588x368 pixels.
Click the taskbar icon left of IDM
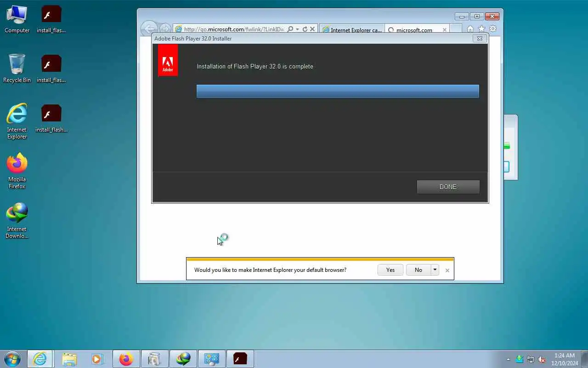(x=154, y=359)
